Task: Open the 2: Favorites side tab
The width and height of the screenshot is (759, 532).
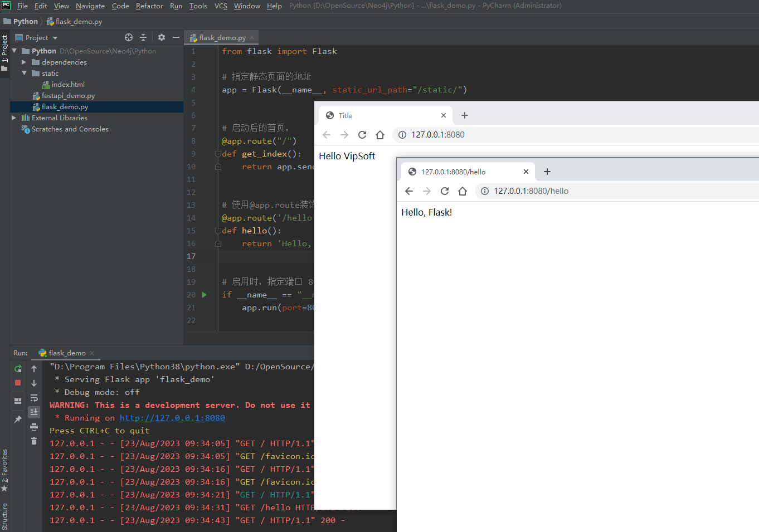Action: click(x=4, y=470)
